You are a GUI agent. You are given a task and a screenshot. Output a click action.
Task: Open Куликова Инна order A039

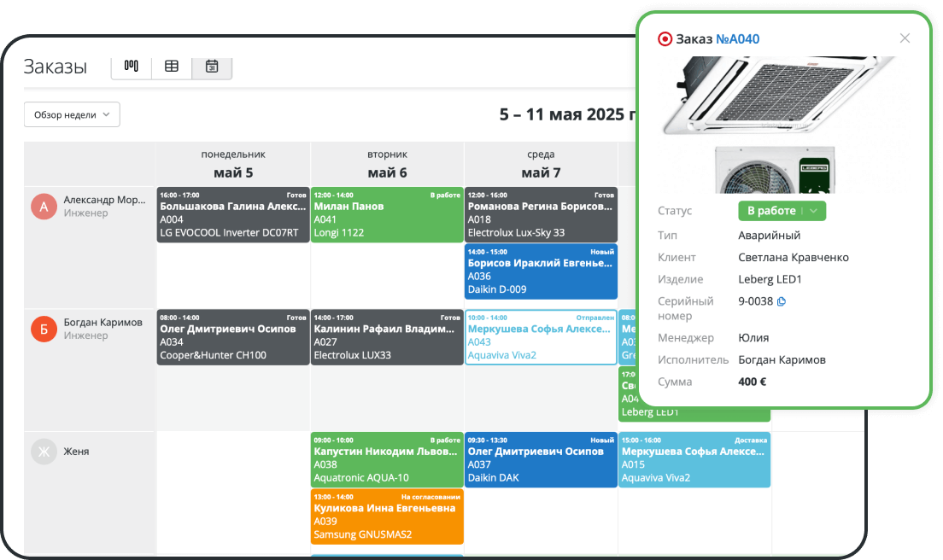(x=387, y=516)
